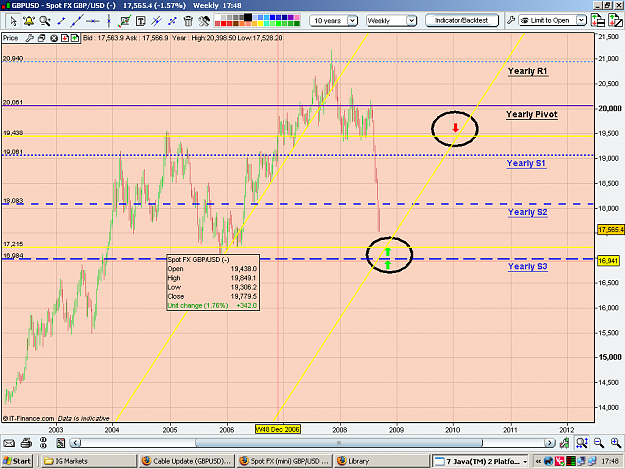Open the hammer and wrench settings tool
The height and width of the screenshot is (469, 625).
tap(204, 21)
